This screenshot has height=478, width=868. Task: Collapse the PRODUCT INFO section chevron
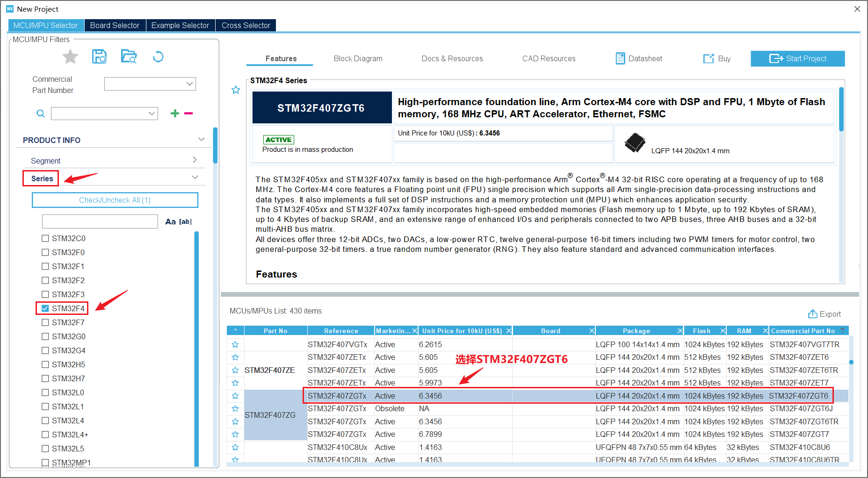pos(201,139)
